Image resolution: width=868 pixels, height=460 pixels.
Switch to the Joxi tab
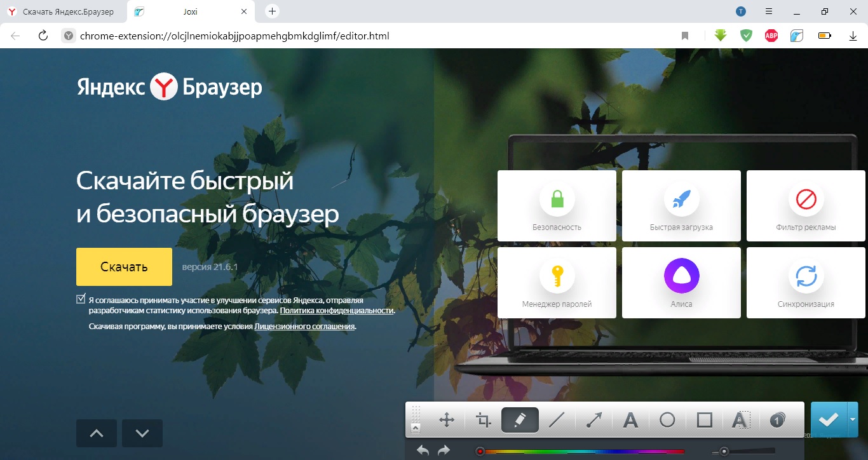pyautogui.click(x=189, y=11)
